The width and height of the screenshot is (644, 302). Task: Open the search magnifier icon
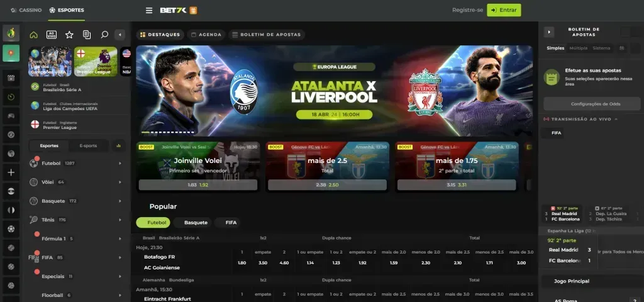(104, 35)
